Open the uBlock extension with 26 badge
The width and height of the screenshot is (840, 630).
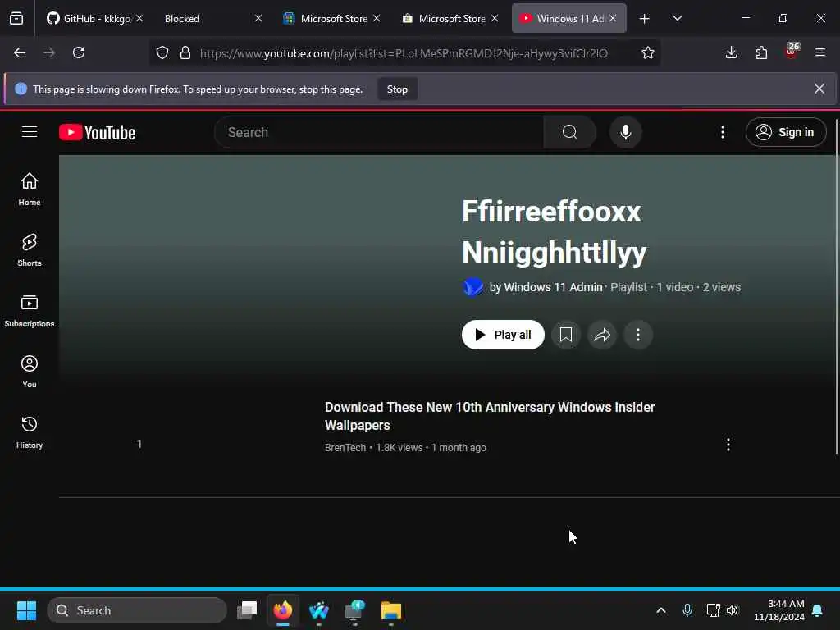coord(792,52)
